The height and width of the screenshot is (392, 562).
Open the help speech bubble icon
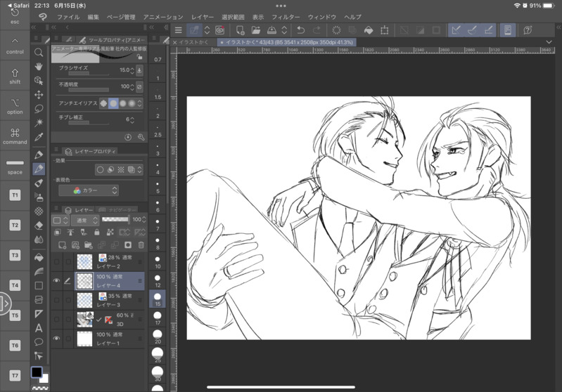click(528, 30)
